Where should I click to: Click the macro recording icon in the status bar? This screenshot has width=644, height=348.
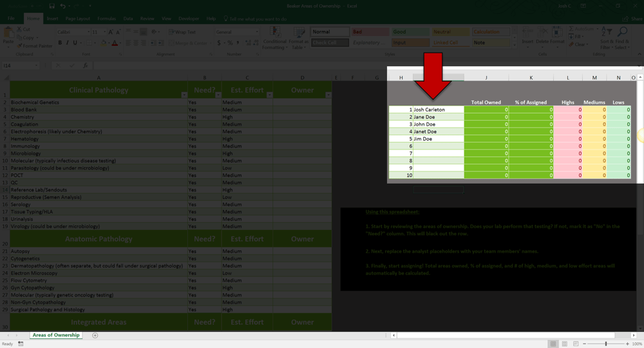click(x=21, y=344)
